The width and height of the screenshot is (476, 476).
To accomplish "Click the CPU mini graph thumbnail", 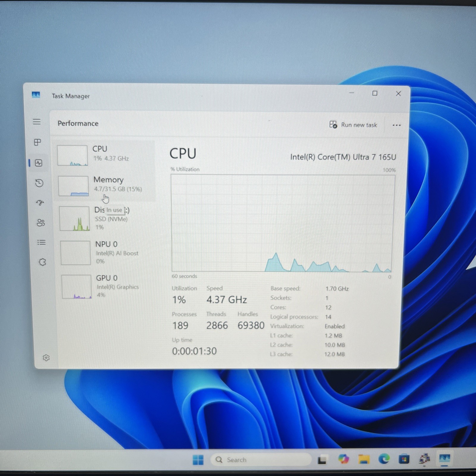I will coord(72,155).
